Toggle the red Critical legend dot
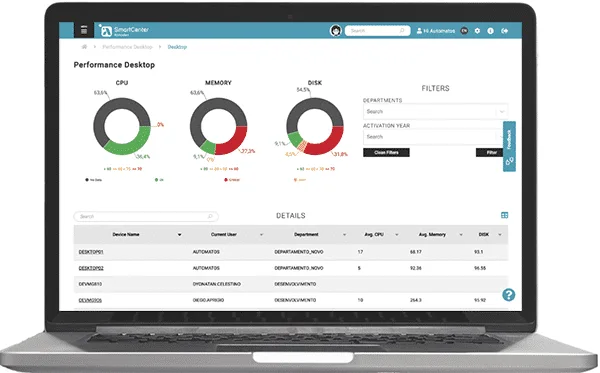This screenshot has width=600, height=373. (x=226, y=179)
